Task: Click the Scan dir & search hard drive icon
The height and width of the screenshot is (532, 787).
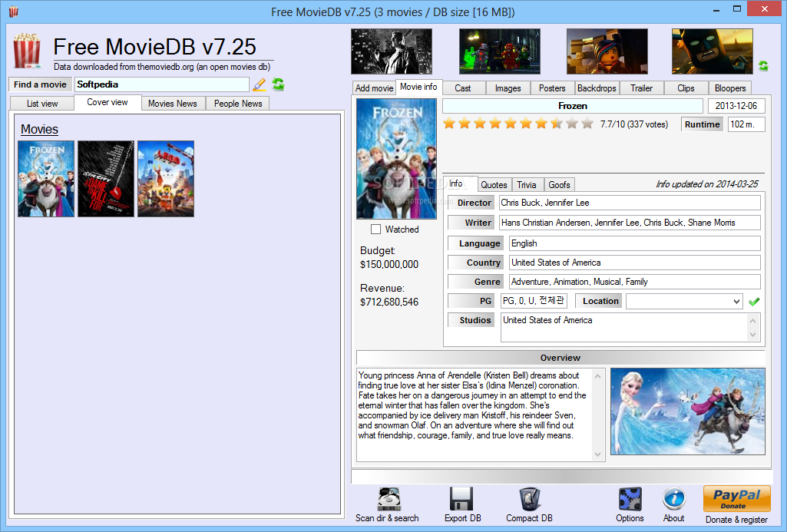Action: (389, 500)
